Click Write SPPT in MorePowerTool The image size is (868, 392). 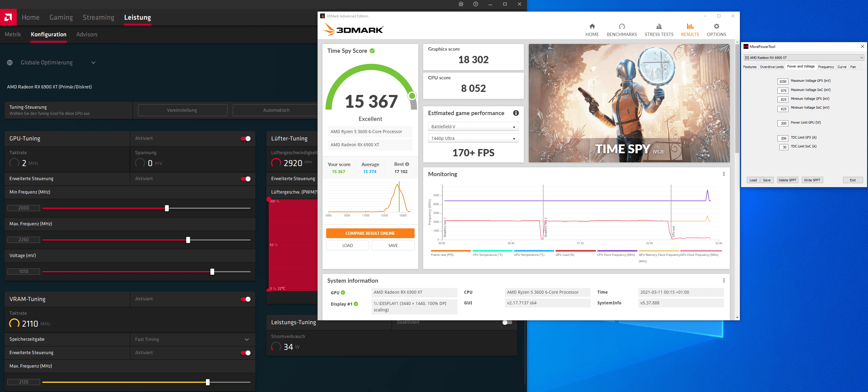tap(812, 180)
